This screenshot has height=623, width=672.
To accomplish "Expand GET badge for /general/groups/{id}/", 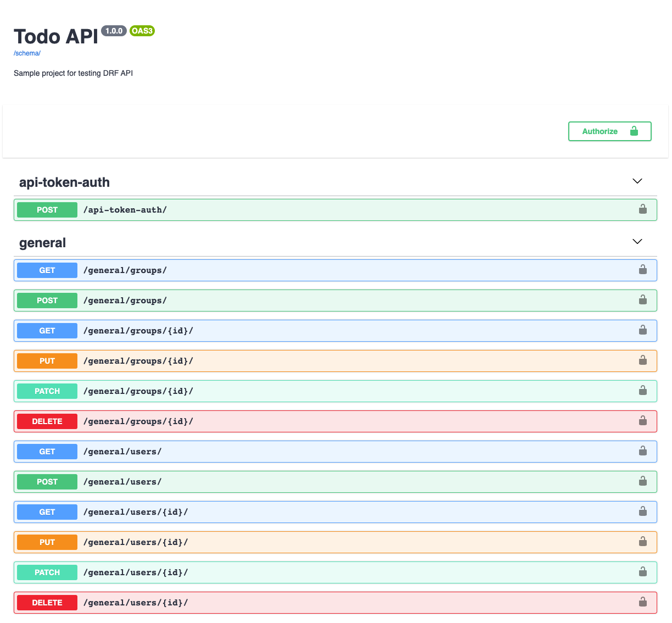I will pos(47,331).
